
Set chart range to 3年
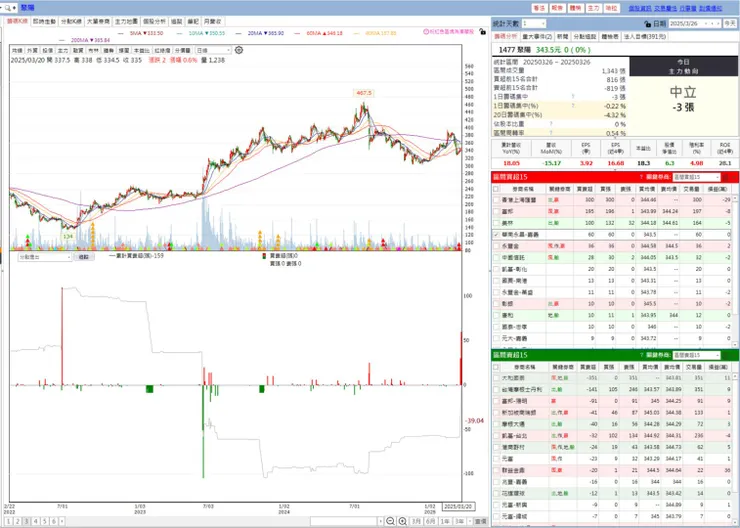[459, 521]
